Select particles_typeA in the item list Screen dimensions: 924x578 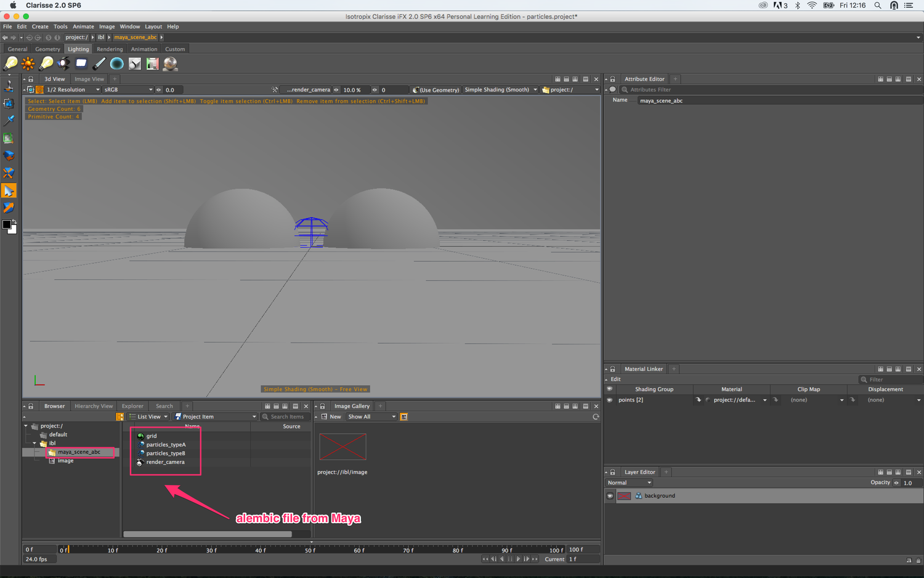[x=166, y=444]
